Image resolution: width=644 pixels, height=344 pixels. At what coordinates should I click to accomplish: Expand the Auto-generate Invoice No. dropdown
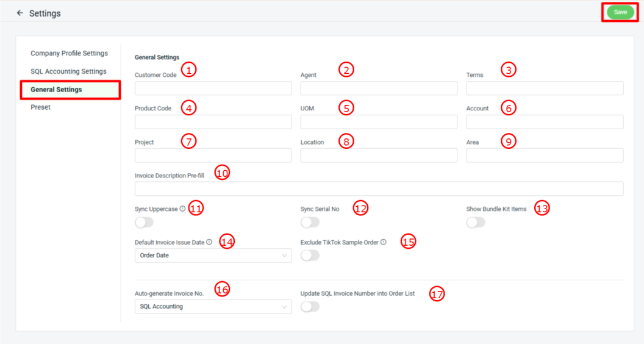pos(213,307)
